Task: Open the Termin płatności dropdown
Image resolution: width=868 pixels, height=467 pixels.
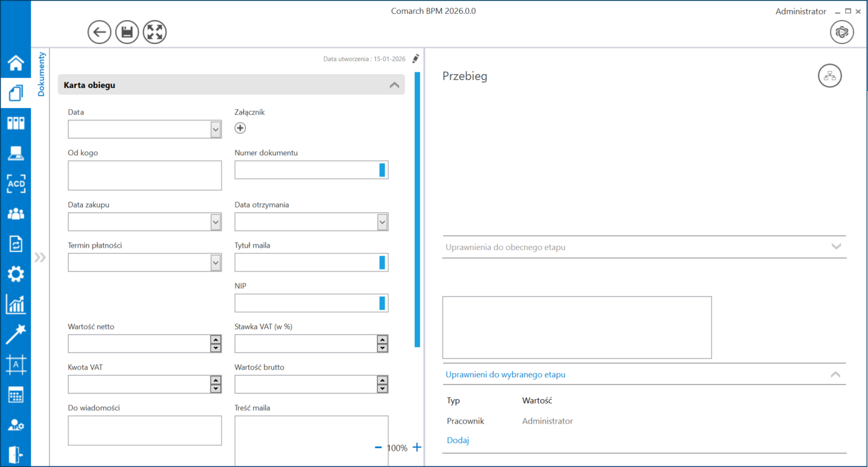Action: pos(216,263)
